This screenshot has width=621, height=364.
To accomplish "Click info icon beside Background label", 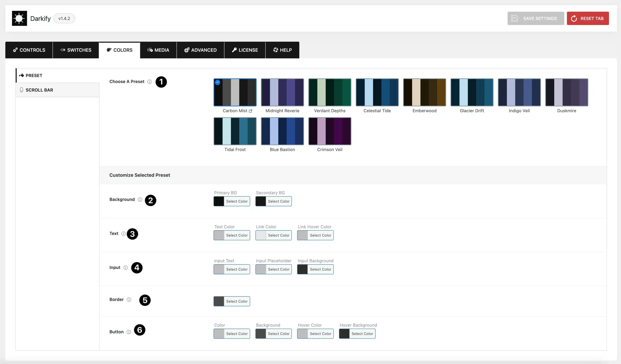I will click(140, 200).
